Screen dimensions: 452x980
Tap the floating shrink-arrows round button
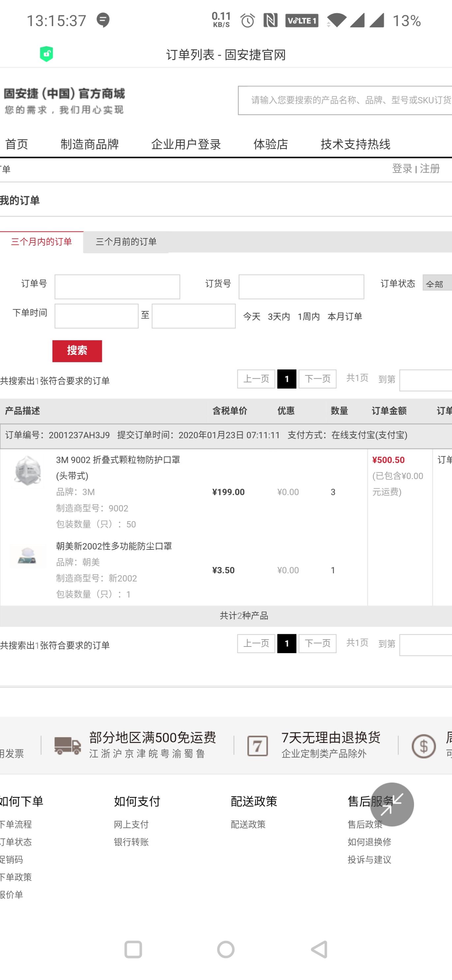click(x=392, y=804)
